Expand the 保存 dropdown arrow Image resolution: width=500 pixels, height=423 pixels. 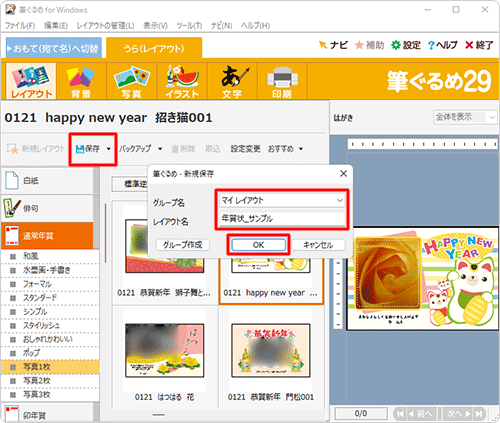[x=109, y=149]
